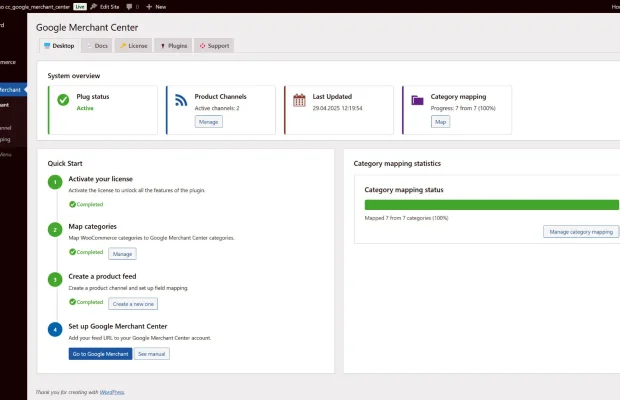Click 'Progress: 7 from 7 (100%)' text
The image size is (620, 400).
(463, 108)
